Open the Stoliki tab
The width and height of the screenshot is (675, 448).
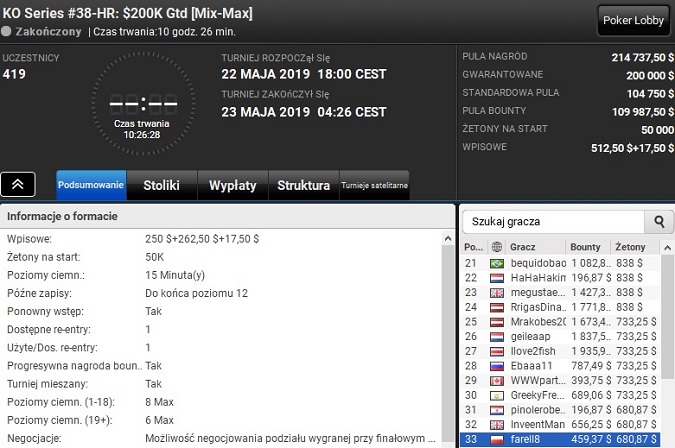click(161, 185)
